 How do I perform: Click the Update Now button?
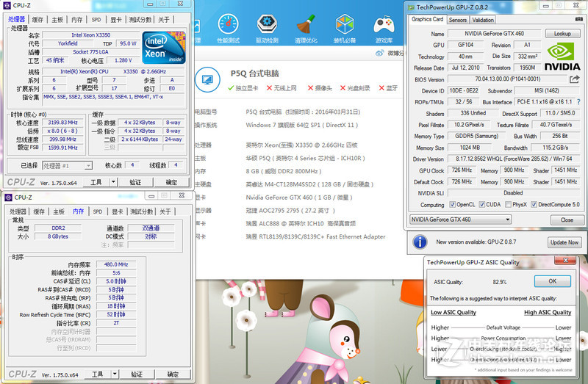coord(564,242)
